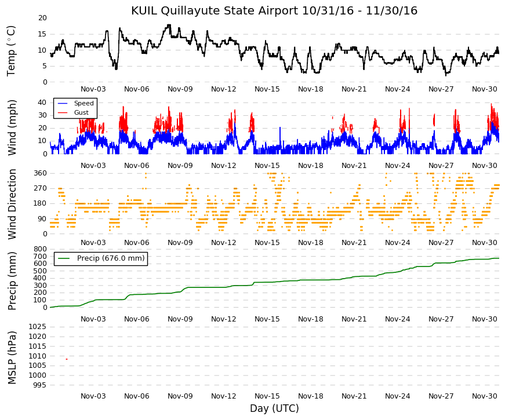Click the Wind Direction axis label

(11, 204)
